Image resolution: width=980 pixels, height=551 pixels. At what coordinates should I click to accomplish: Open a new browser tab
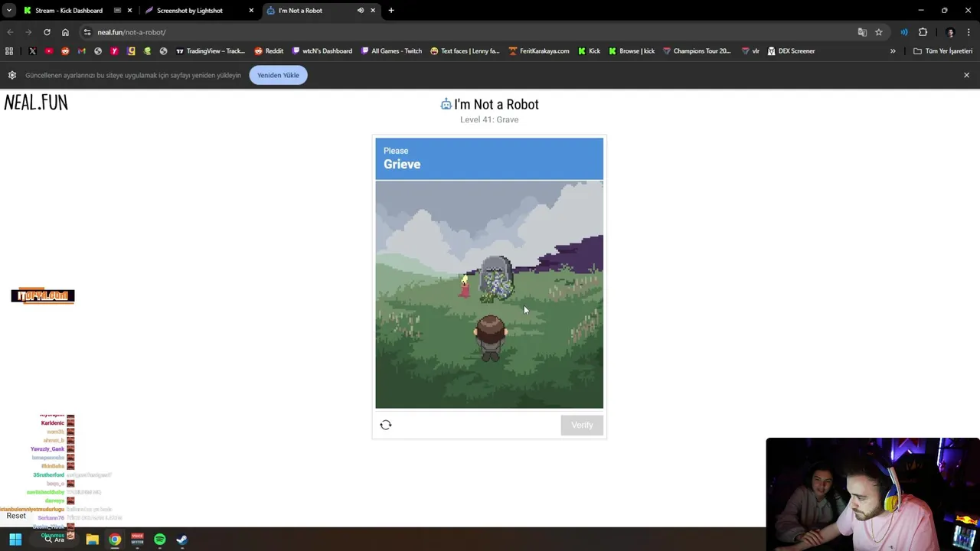coord(391,11)
